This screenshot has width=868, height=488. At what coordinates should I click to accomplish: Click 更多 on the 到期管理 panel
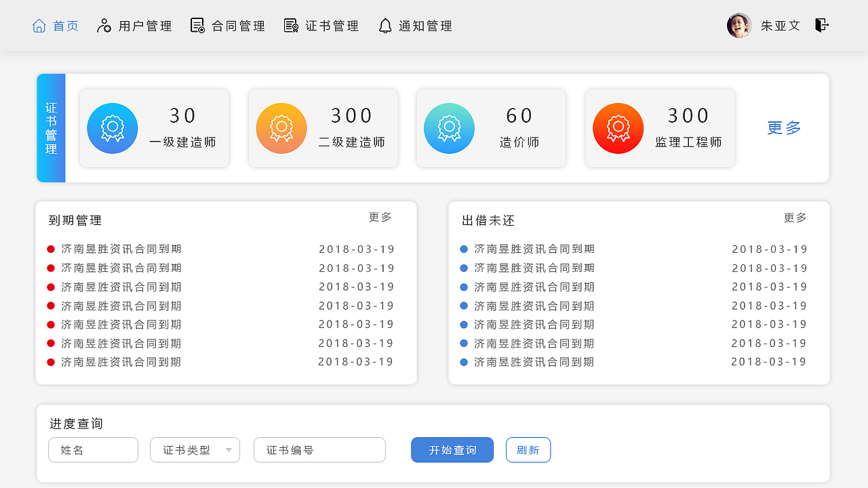(x=380, y=218)
